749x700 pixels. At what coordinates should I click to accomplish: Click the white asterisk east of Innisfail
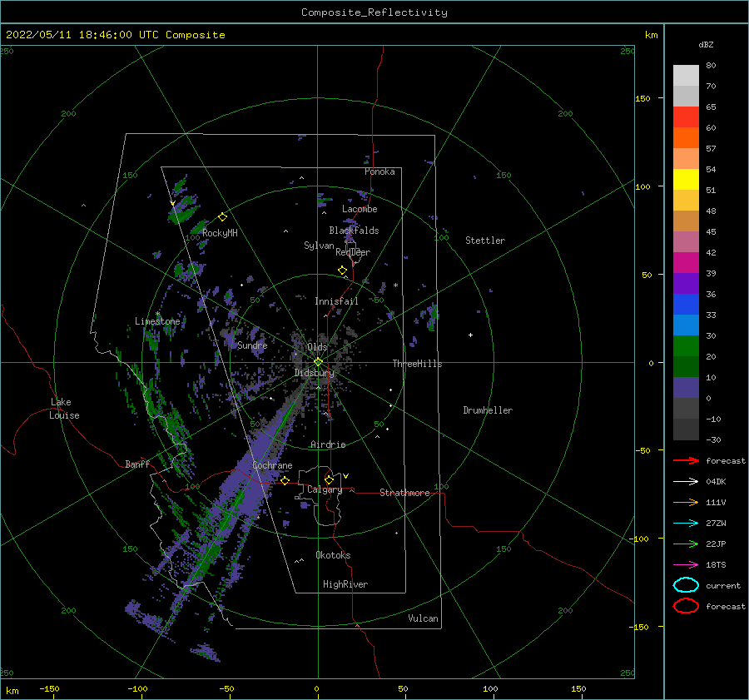(395, 285)
